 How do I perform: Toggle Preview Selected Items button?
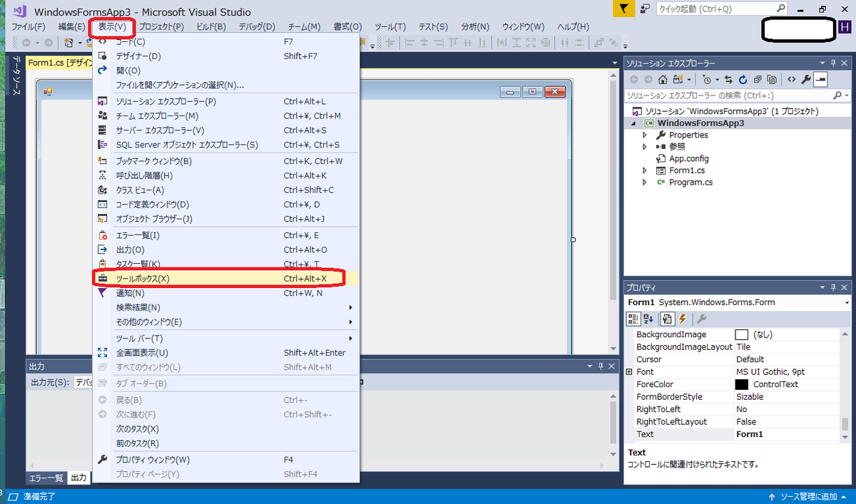tap(820, 80)
